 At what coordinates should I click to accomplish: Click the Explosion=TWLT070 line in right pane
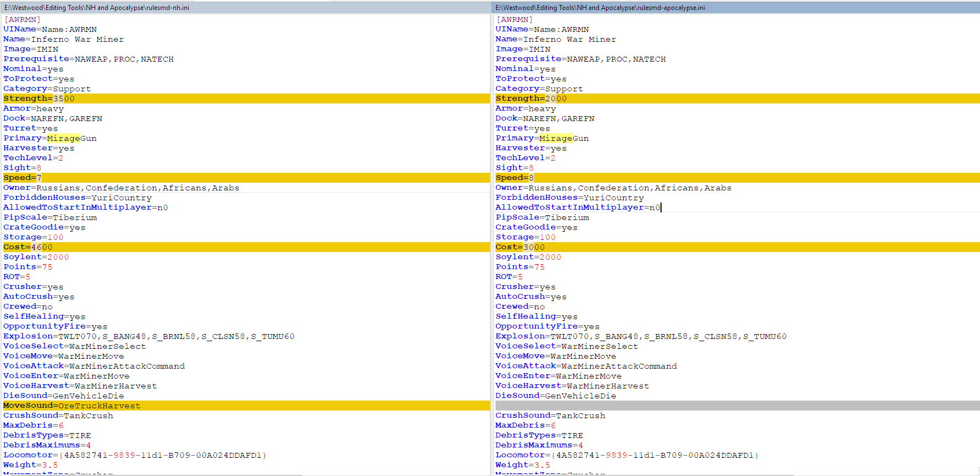tap(641, 336)
